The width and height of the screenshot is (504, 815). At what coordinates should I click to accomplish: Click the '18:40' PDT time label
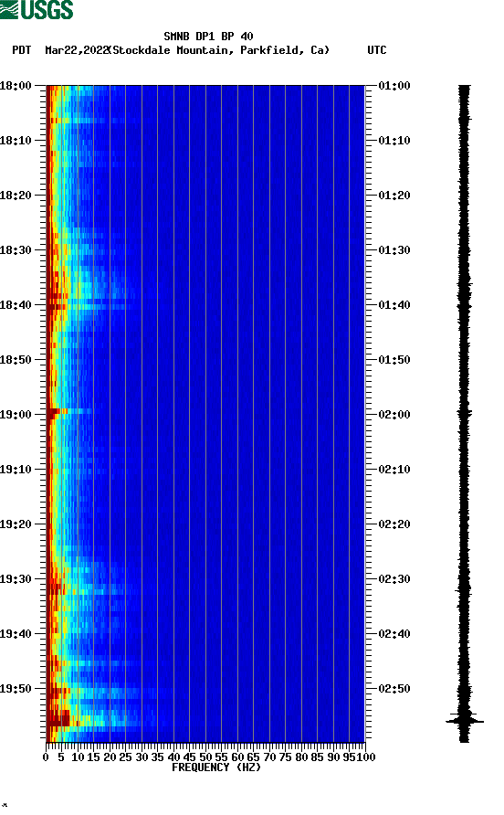[x=16, y=305]
